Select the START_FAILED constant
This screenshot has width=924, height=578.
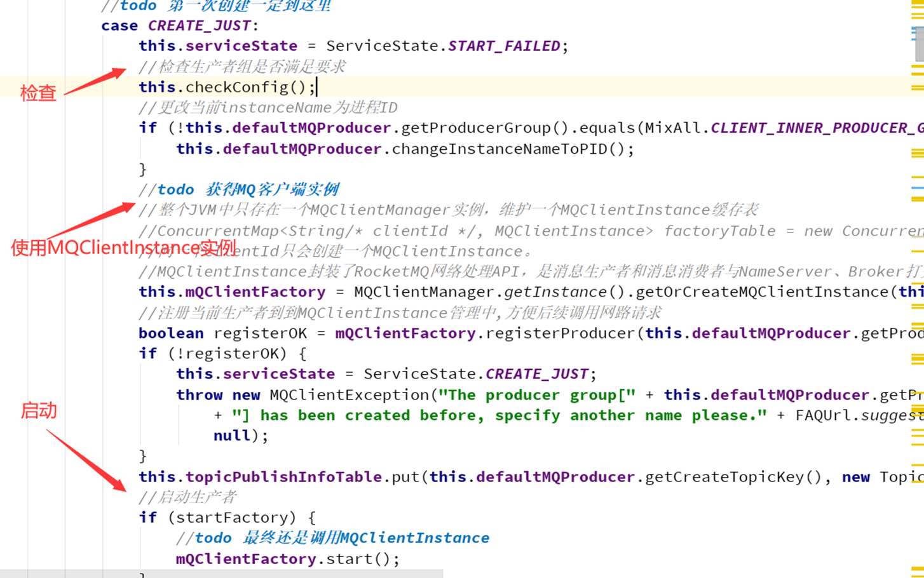pos(504,46)
